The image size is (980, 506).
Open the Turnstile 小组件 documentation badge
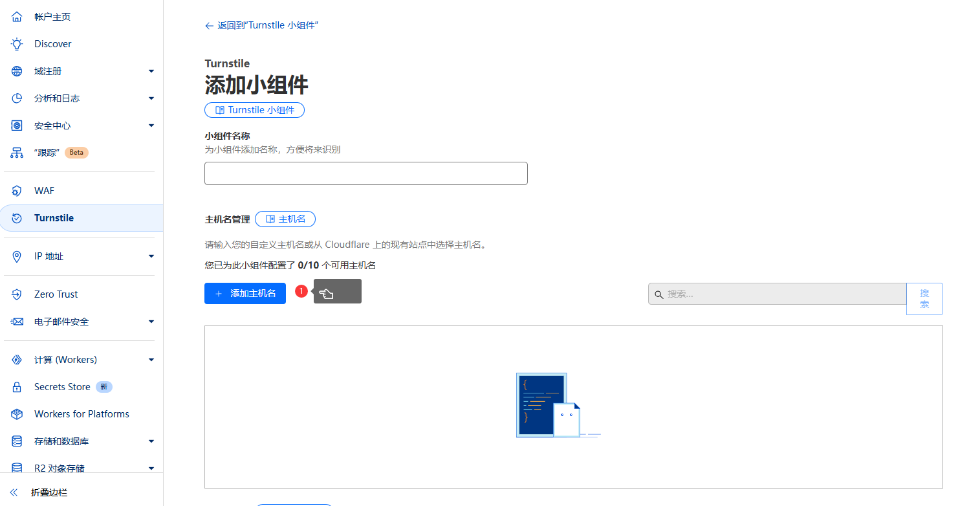click(x=254, y=110)
